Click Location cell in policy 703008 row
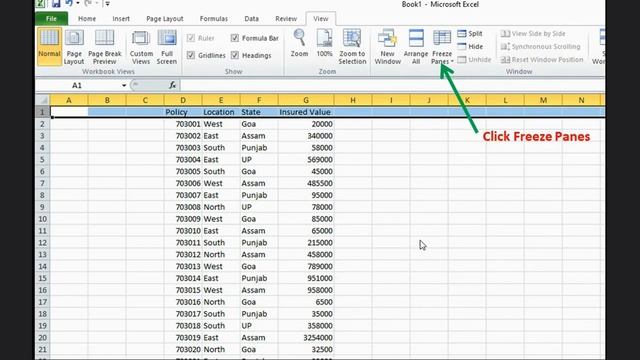This screenshot has height=360, width=640. [221, 207]
